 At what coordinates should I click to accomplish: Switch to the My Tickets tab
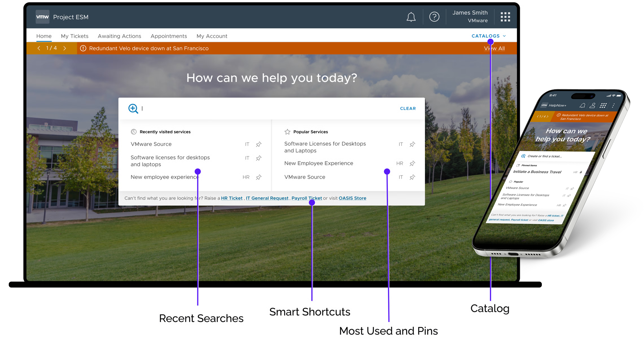tap(74, 36)
